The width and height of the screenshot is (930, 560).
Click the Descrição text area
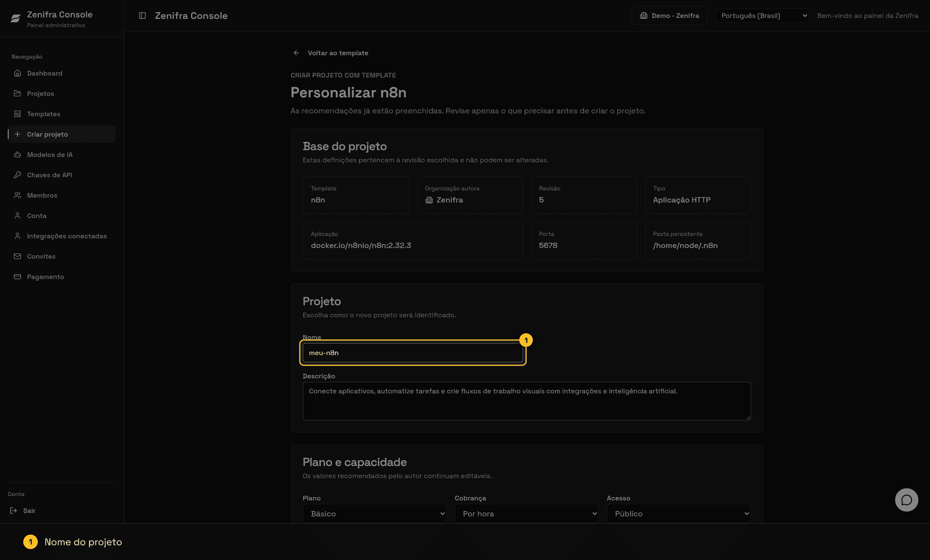click(527, 401)
